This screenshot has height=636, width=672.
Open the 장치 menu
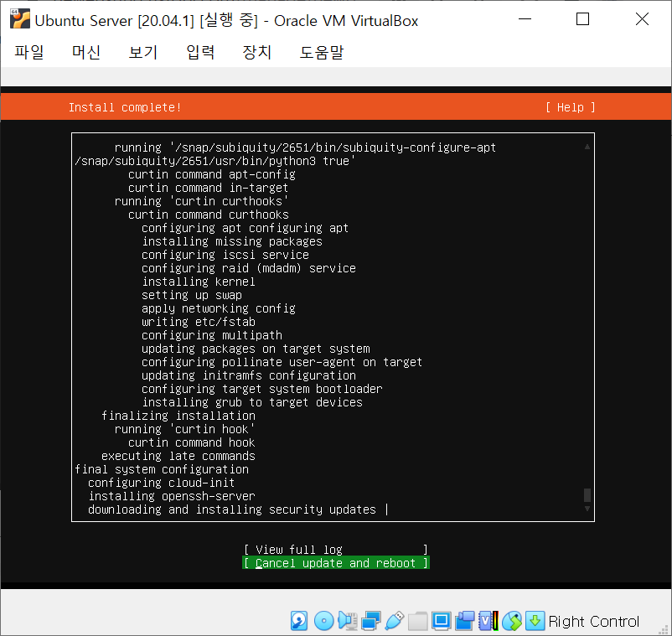click(256, 52)
